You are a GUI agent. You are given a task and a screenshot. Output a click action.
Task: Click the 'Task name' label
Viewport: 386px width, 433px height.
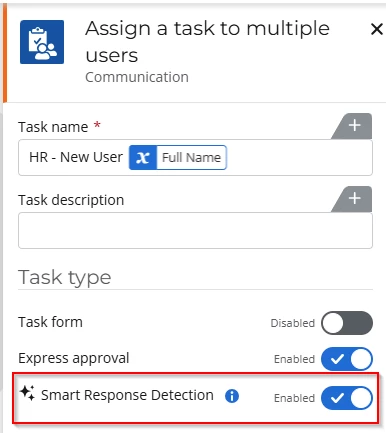pyautogui.click(x=53, y=127)
